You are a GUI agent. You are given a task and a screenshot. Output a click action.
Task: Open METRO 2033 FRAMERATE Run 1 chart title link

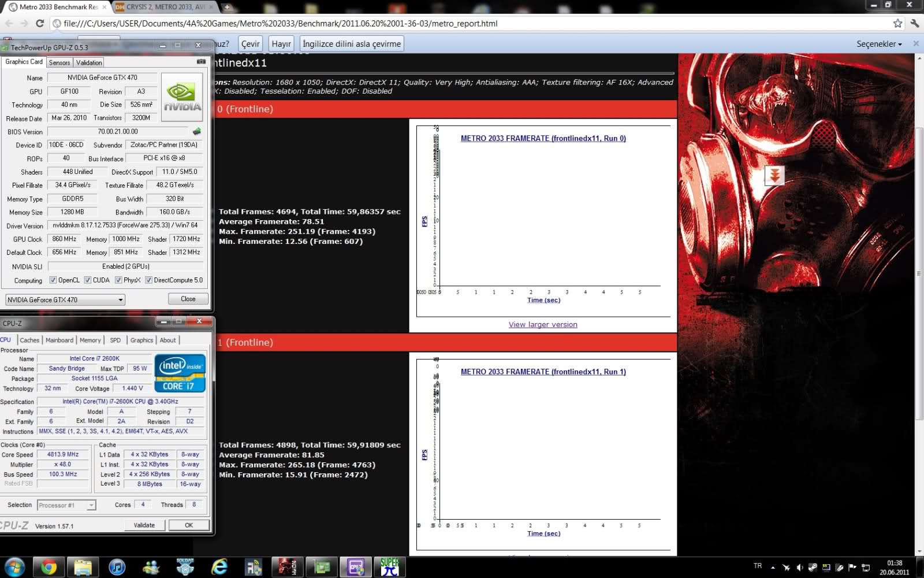point(543,372)
